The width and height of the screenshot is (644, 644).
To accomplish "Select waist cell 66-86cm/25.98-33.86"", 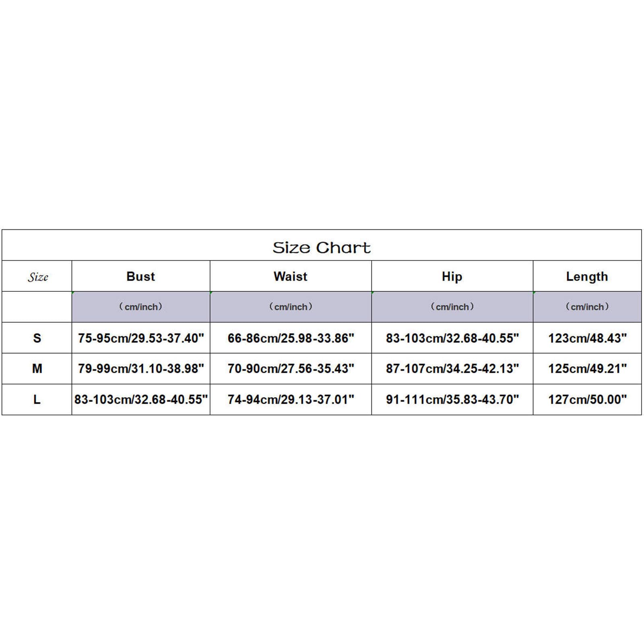I will coord(291,338).
